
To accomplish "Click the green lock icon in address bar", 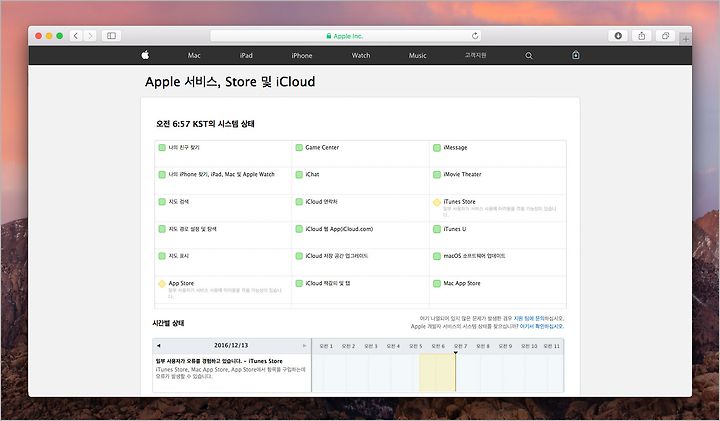I will point(329,36).
